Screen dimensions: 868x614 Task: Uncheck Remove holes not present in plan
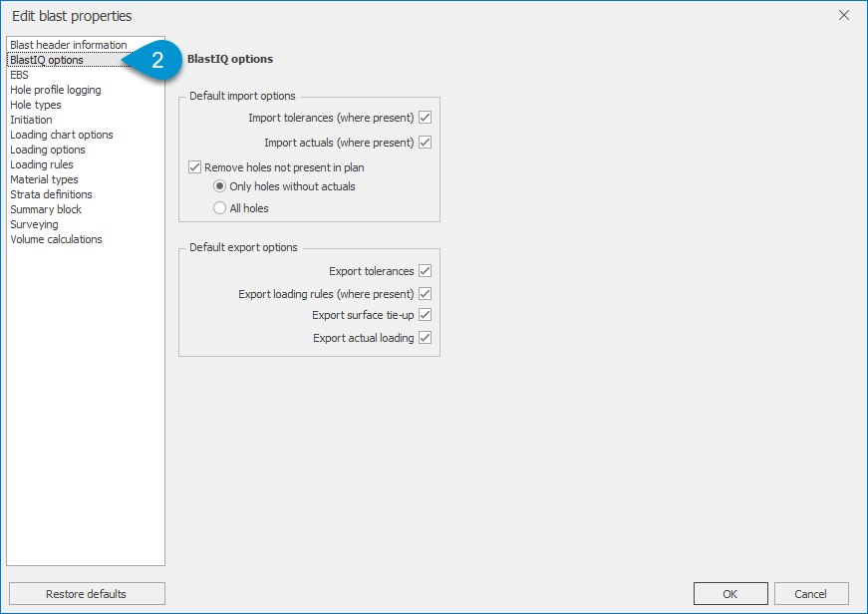click(195, 167)
